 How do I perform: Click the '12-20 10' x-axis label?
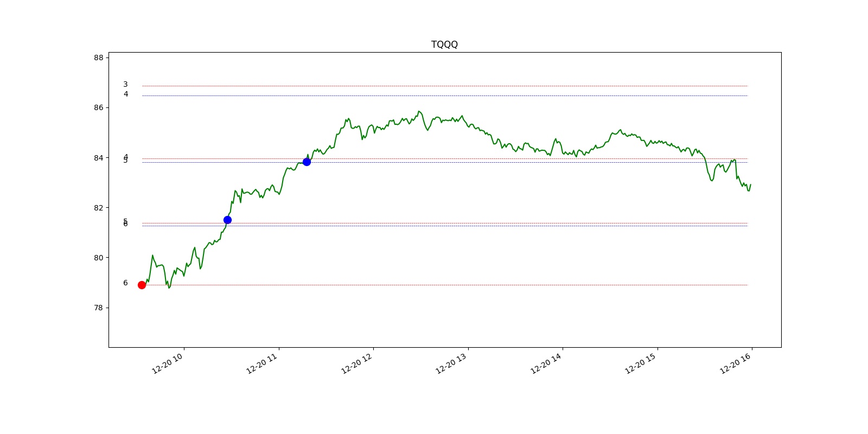(168, 363)
